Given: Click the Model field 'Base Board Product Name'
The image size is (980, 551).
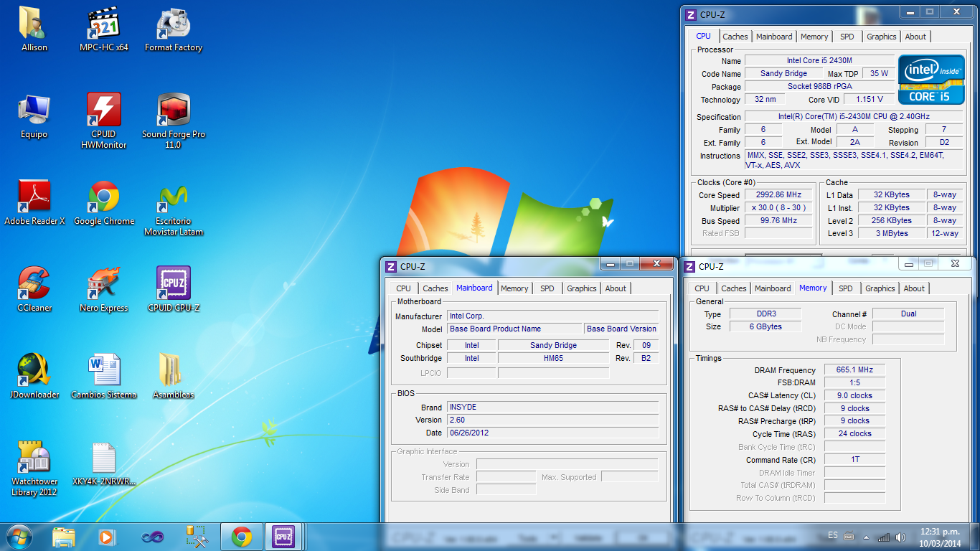Looking at the screenshot, I should click(x=514, y=329).
